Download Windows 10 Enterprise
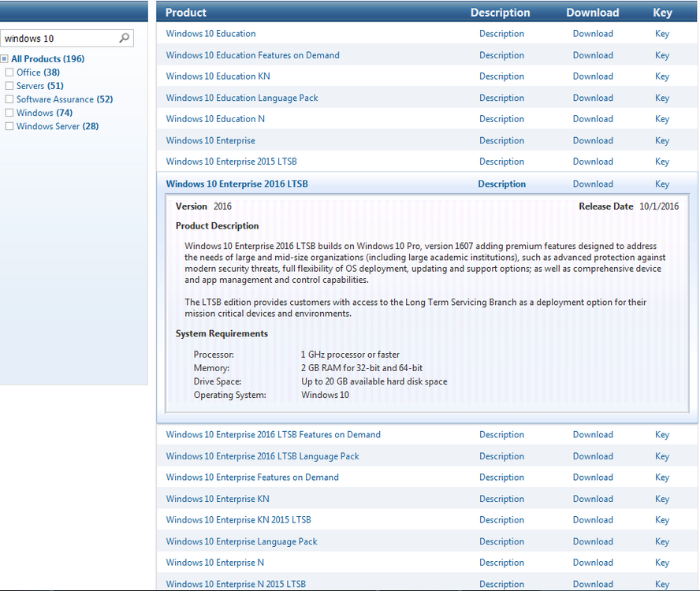 [593, 140]
